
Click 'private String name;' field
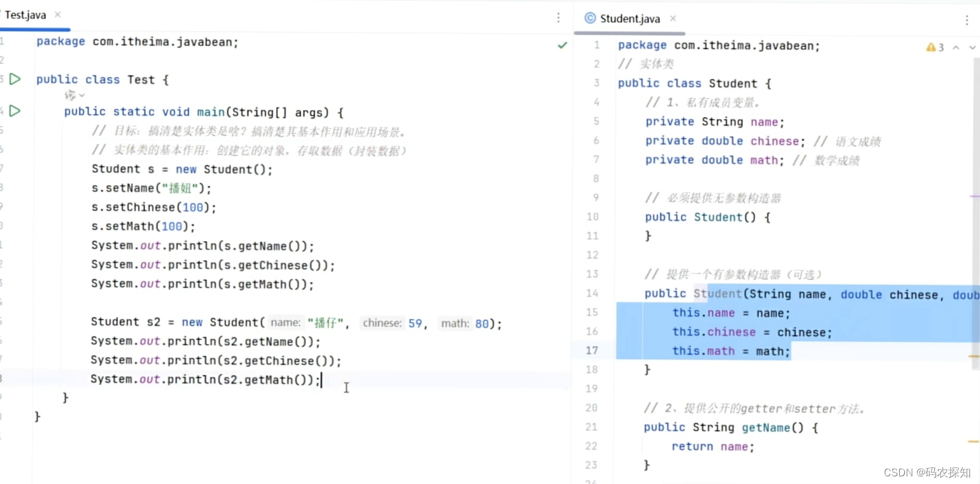(x=715, y=122)
